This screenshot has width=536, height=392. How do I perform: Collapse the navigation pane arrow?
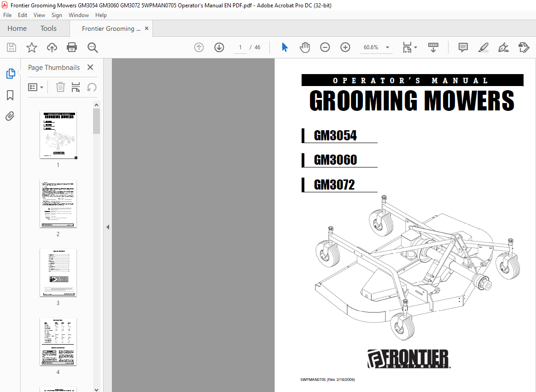coord(108,227)
